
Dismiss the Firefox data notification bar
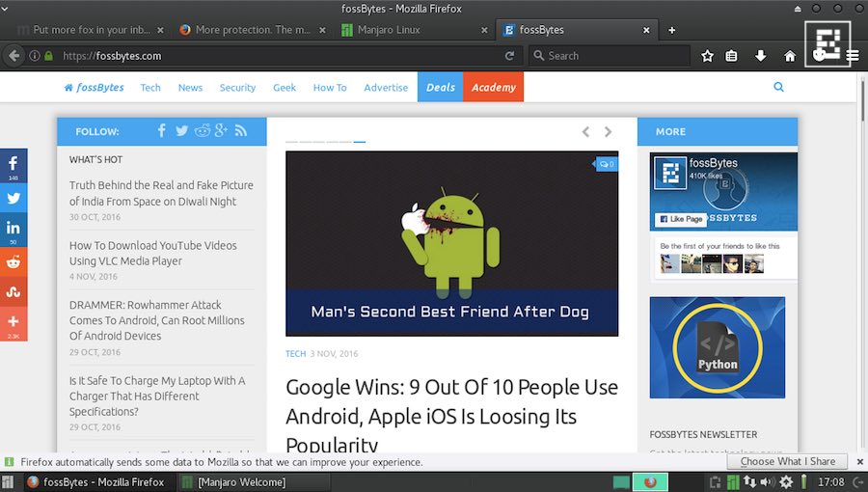859,461
